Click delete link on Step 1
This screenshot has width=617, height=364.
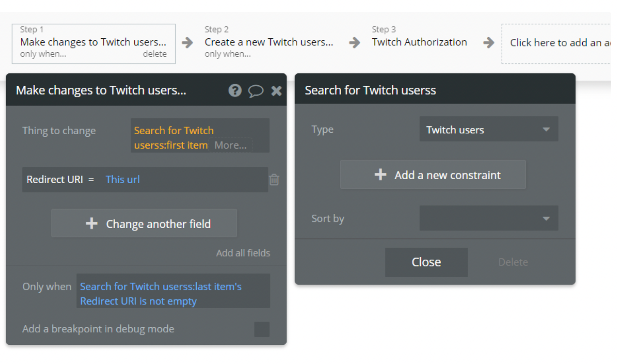[x=155, y=54]
